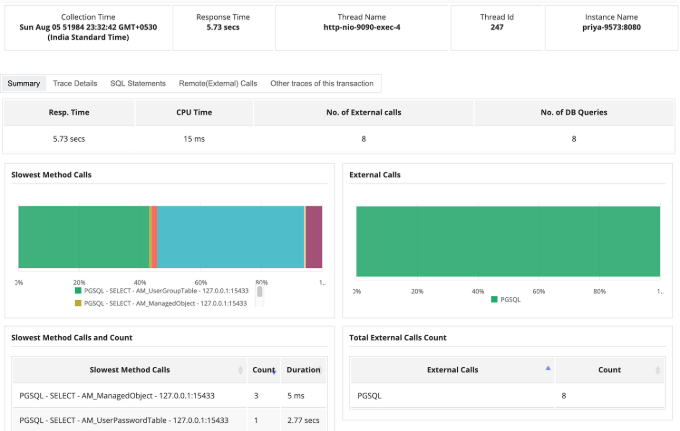
Task: Click AM_ManagedObject legend text label
Action: (166, 302)
